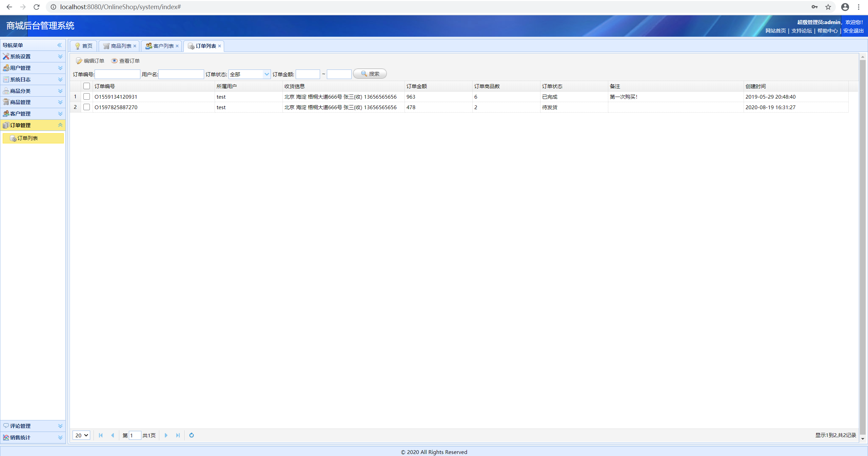Open the 网站首页 link in header
Image resolution: width=868 pixels, height=456 pixels.
tap(775, 31)
